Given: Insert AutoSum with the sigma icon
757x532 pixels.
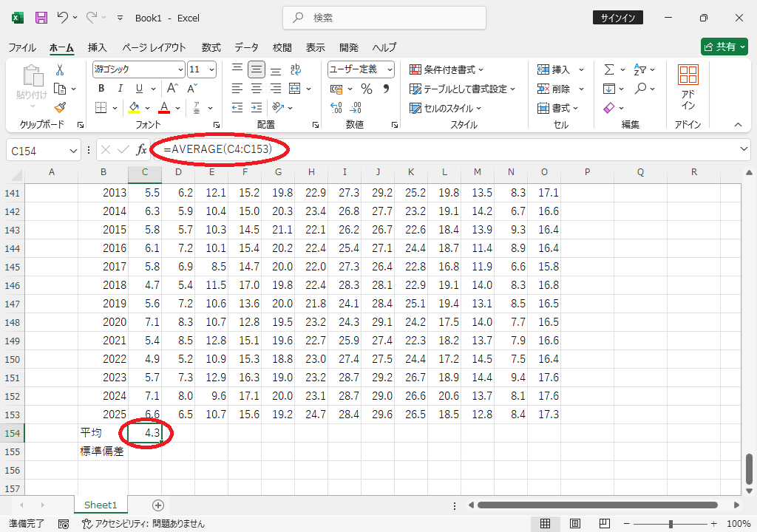Looking at the screenshot, I should point(609,69).
